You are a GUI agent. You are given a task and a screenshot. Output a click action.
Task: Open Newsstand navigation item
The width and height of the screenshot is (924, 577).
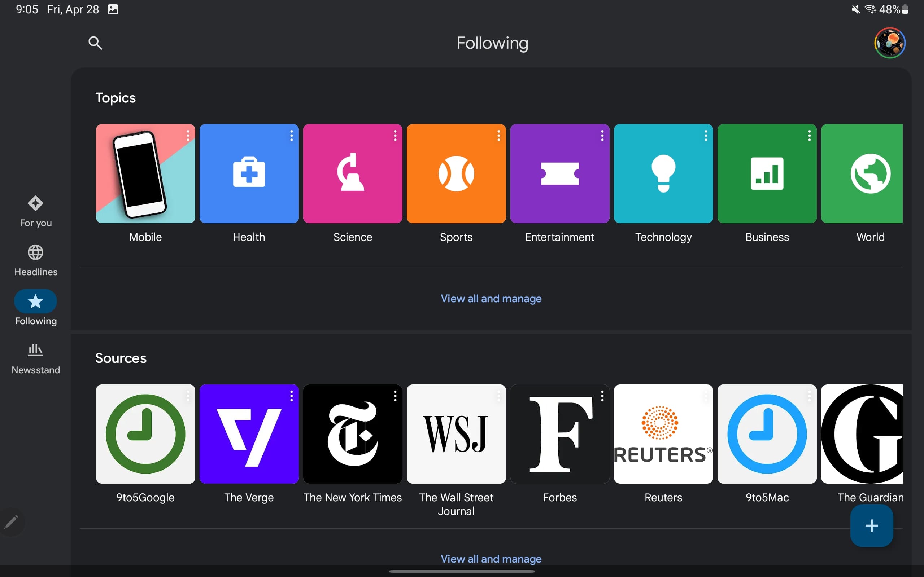pos(35,358)
